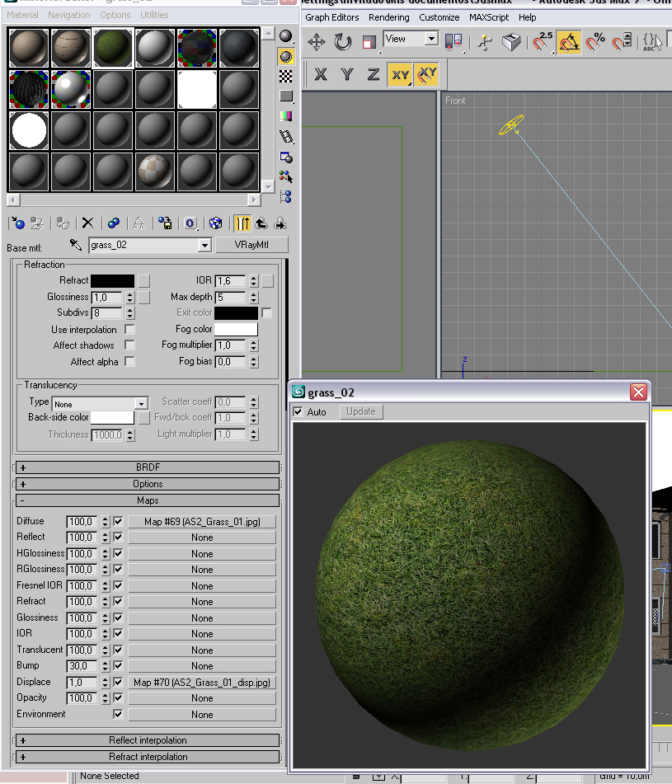The height and width of the screenshot is (784, 672).
Task: Uncheck Auto in grass_02 preview window
Action: click(x=298, y=412)
